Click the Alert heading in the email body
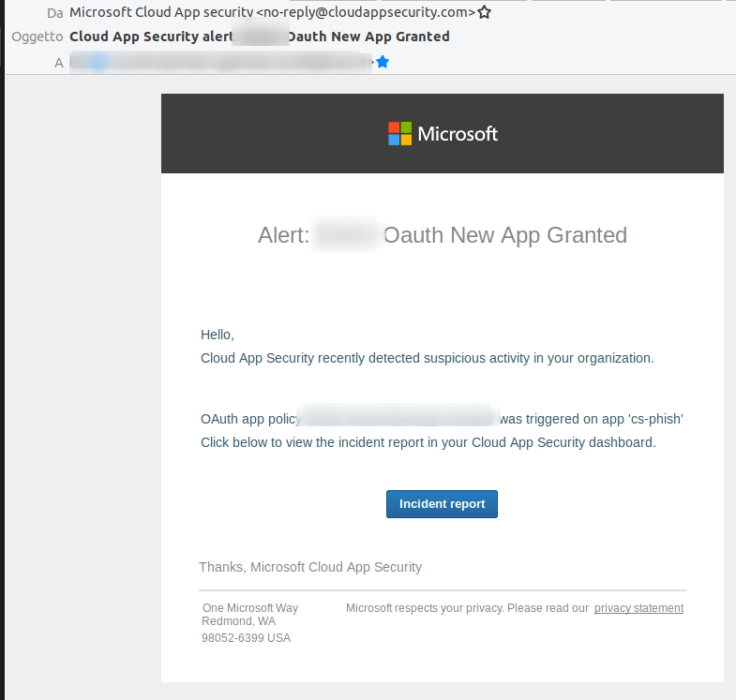Image resolution: width=736 pixels, height=700 pixels. (442, 235)
